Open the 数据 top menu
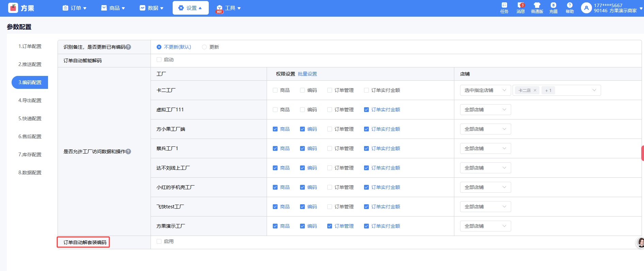The height and width of the screenshot is (271, 644). pyautogui.click(x=152, y=8)
